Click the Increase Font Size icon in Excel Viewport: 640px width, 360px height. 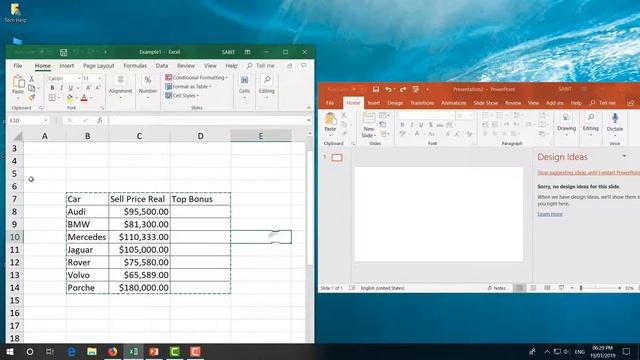(89, 88)
